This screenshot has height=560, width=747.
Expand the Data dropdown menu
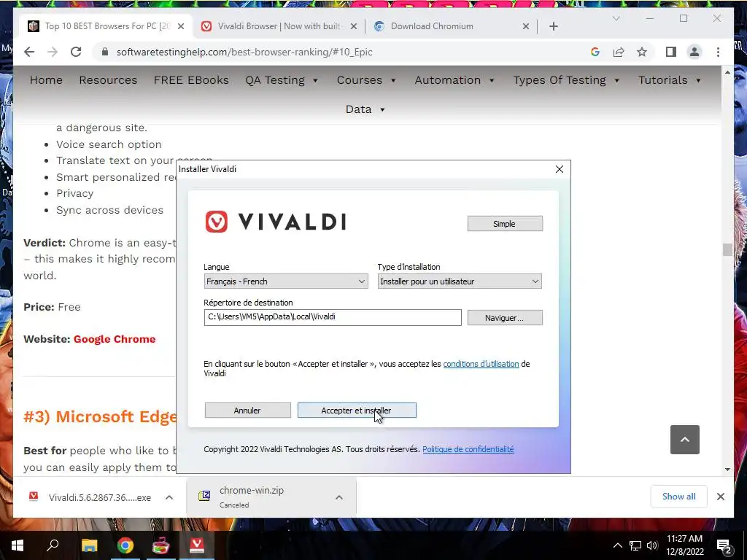point(365,109)
